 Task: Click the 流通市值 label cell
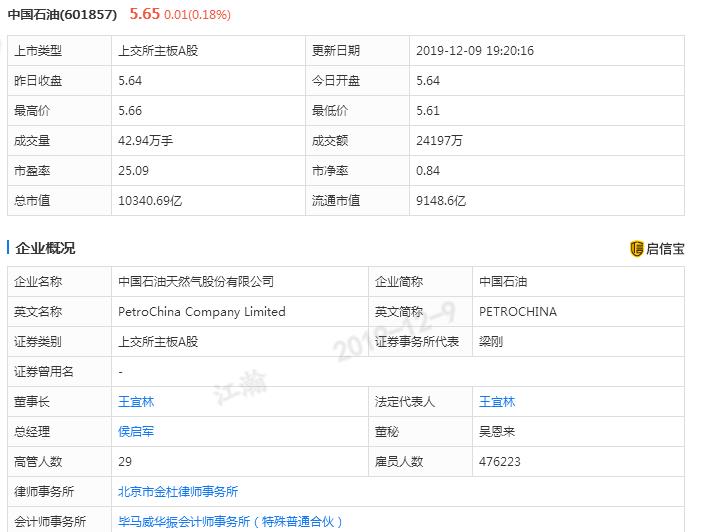[357, 201]
